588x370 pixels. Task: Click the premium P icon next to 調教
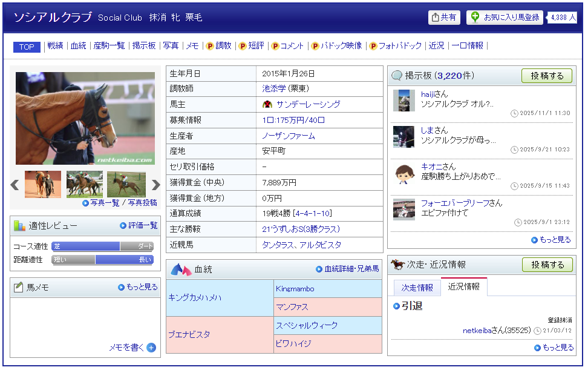click(210, 46)
